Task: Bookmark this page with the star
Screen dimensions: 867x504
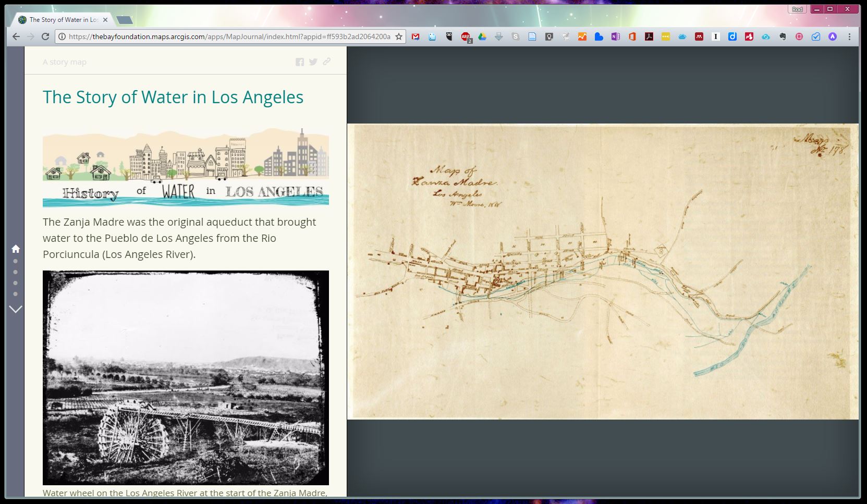Action: [x=399, y=36]
